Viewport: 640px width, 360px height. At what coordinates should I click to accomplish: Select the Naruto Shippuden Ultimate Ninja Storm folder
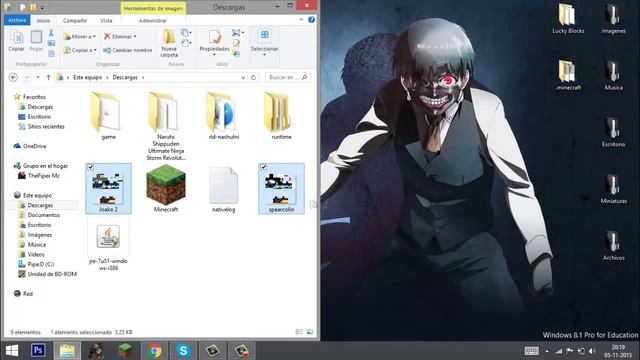[166, 126]
